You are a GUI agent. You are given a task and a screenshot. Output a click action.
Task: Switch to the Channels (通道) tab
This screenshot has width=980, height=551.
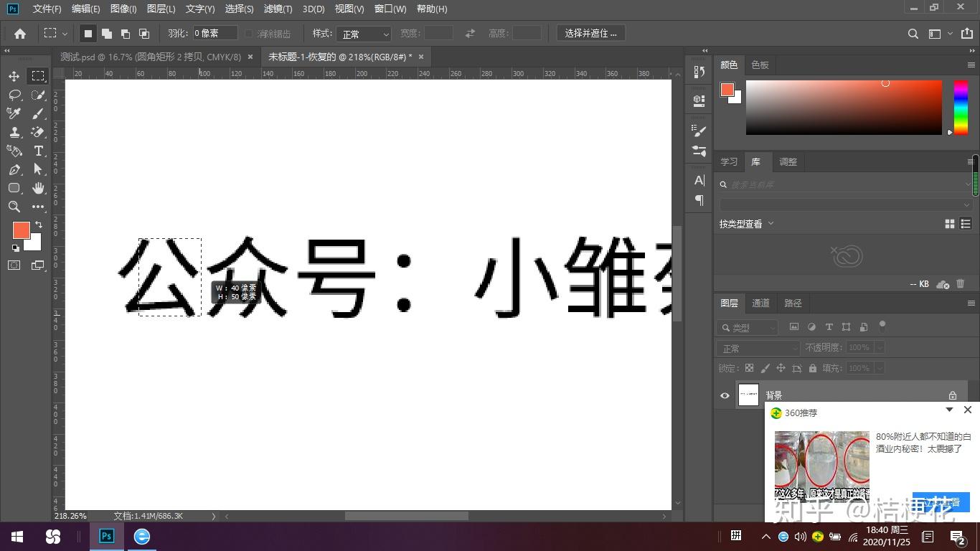point(760,303)
